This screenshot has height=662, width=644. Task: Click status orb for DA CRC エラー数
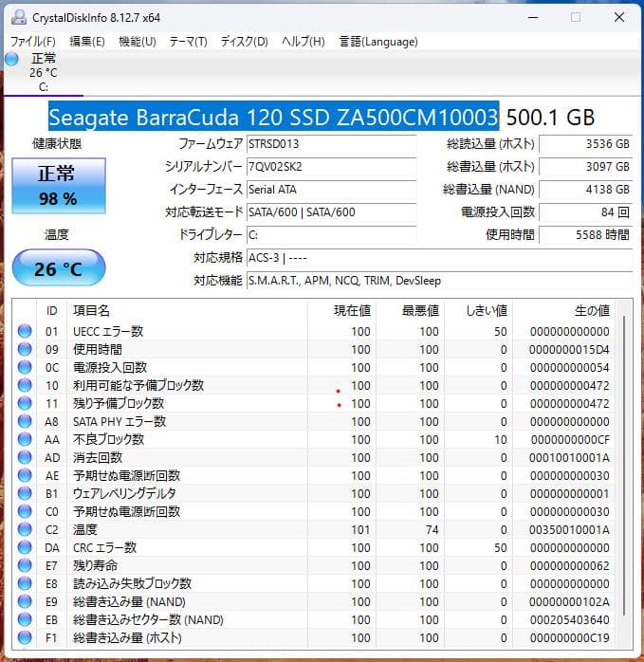[x=25, y=547]
